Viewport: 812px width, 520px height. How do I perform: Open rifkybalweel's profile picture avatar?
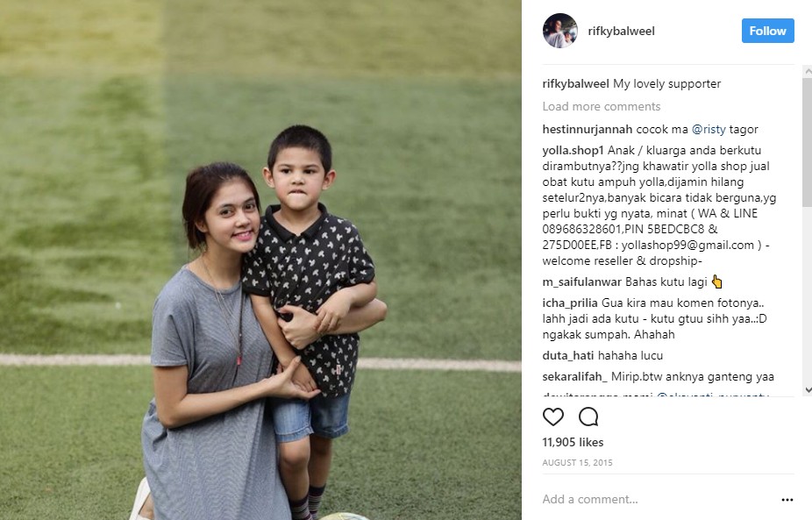click(559, 31)
